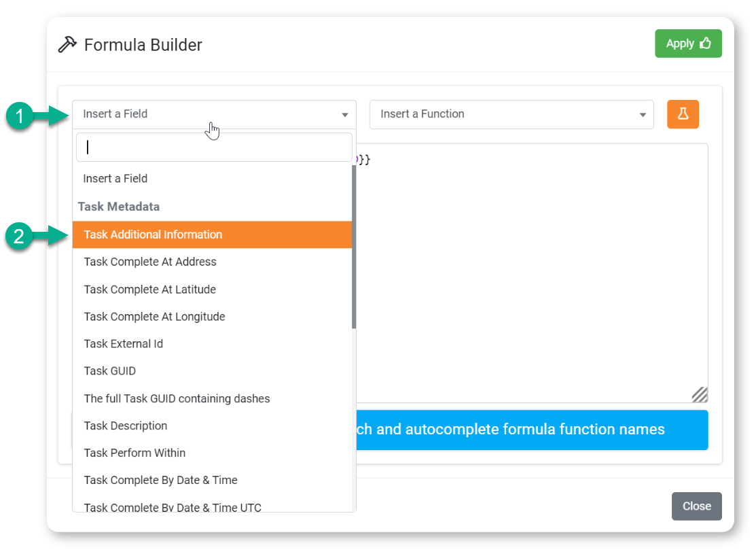Select Task Complete At Latitude entry
The width and height of the screenshot is (756, 554).
point(150,290)
